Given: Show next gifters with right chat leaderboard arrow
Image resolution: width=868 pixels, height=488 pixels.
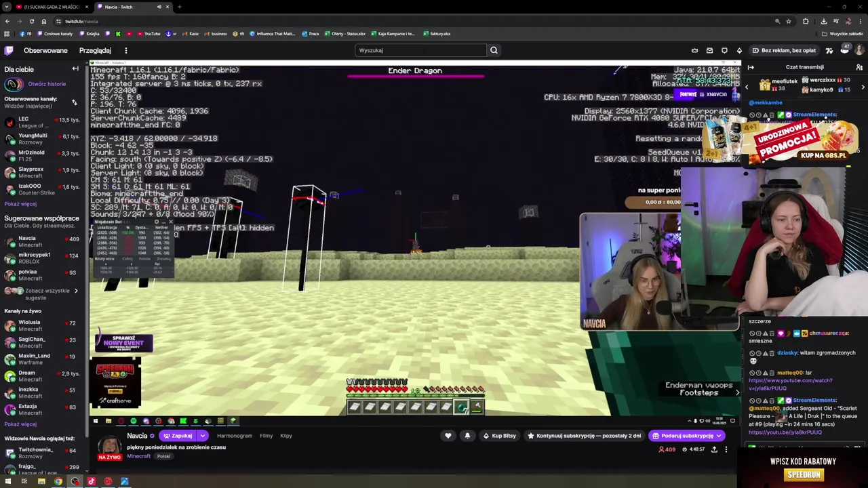Looking at the screenshot, I should (x=863, y=87).
